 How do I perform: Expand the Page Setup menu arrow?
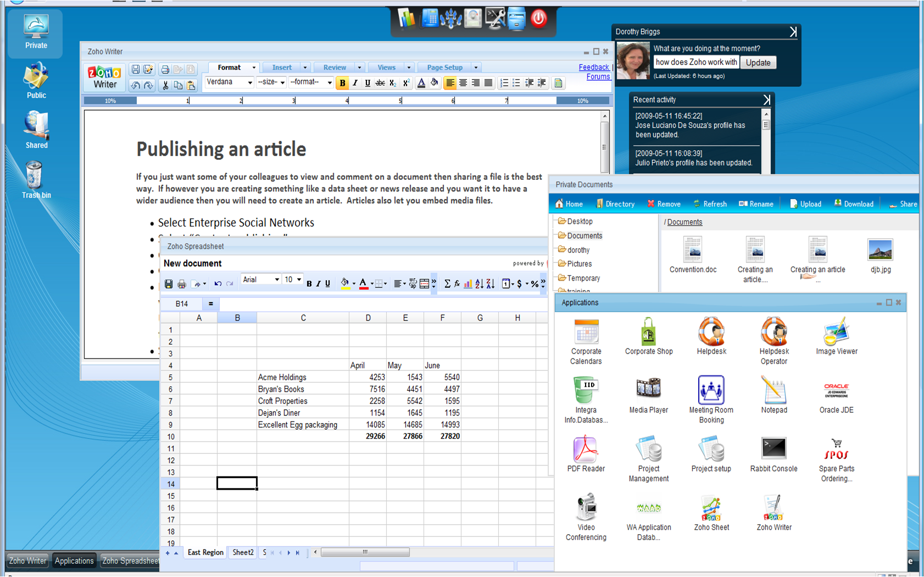coord(476,68)
